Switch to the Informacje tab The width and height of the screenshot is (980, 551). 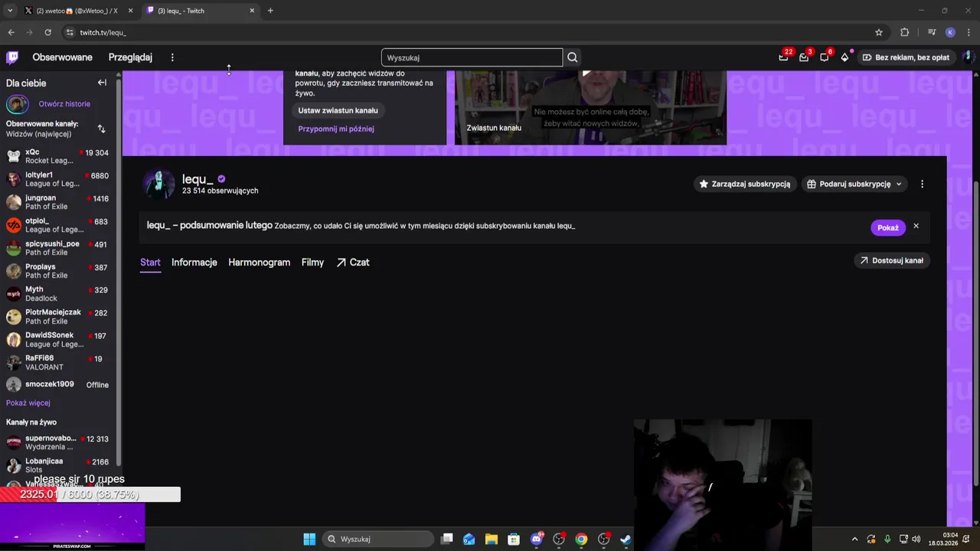pyautogui.click(x=194, y=262)
